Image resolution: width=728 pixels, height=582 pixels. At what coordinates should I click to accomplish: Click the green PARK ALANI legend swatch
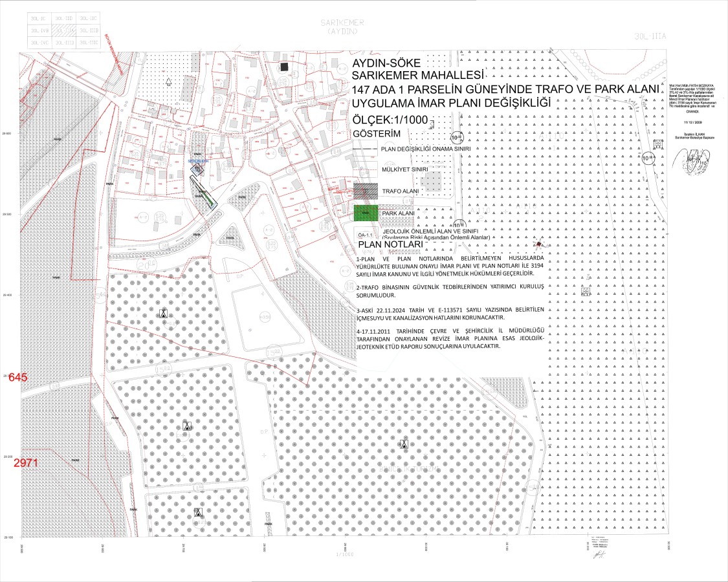(366, 212)
